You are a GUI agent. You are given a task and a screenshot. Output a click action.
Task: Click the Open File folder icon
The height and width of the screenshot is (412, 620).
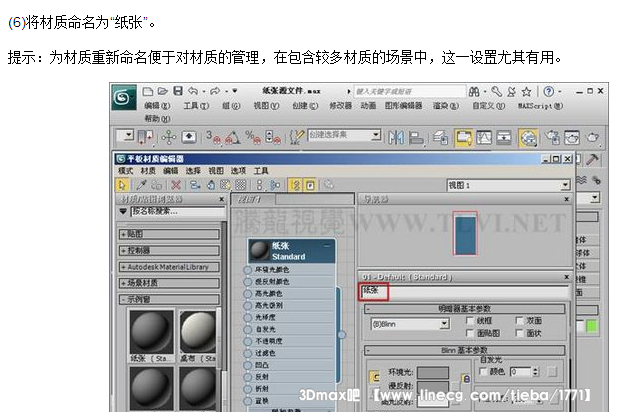pos(163,91)
